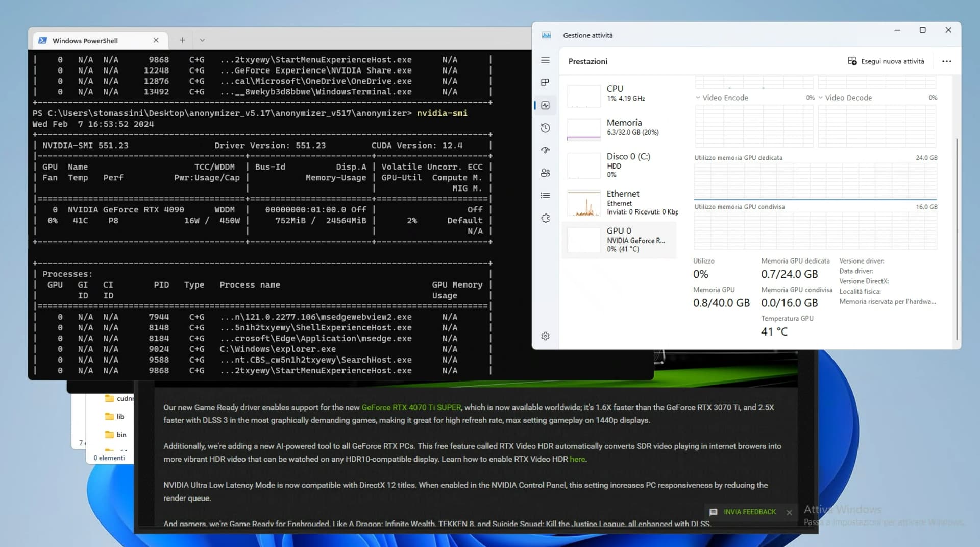Click 'NVIDIA GeForce RTX 4090' in nvidia-smi table
The width and height of the screenshot is (980, 547).
pyautogui.click(x=126, y=210)
